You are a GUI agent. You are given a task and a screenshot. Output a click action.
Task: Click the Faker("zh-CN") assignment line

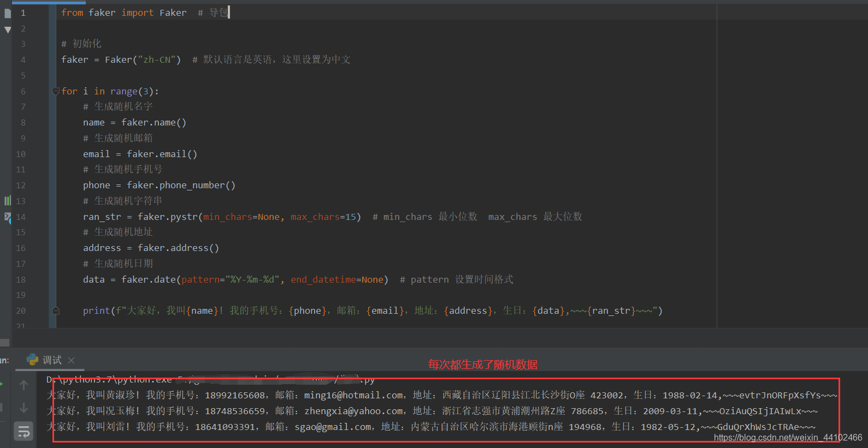coord(121,59)
